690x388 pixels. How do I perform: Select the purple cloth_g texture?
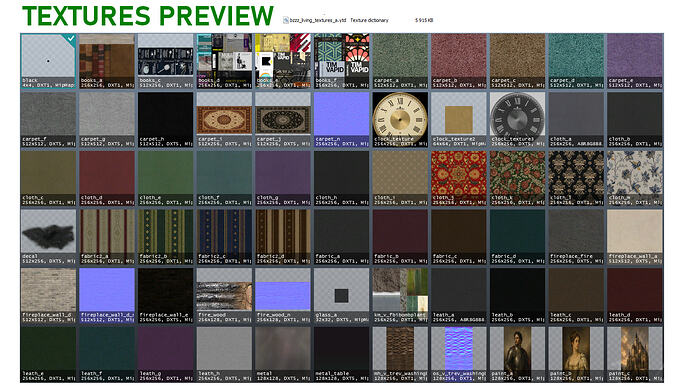[x=283, y=178]
